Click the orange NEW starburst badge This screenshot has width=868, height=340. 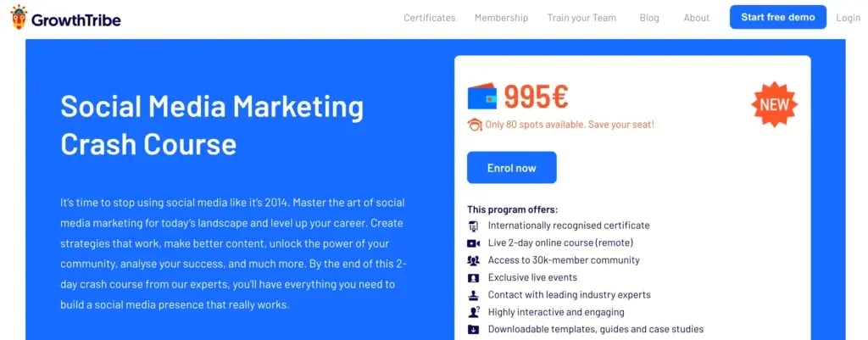tap(775, 104)
